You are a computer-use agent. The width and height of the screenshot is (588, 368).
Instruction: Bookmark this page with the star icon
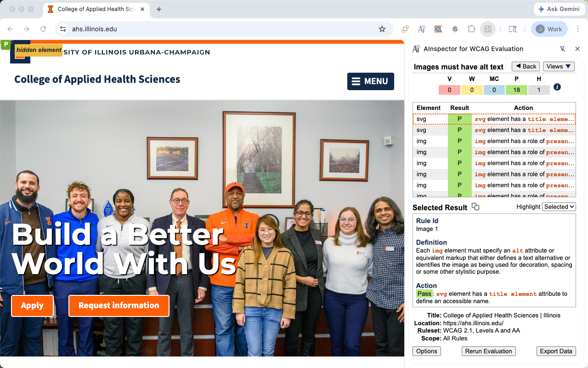[x=382, y=29]
